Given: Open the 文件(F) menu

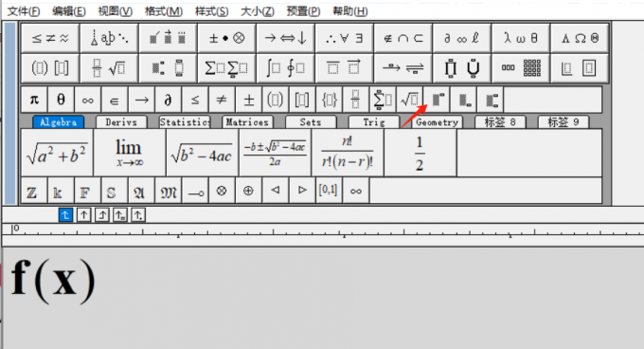Looking at the screenshot, I should point(24,11).
